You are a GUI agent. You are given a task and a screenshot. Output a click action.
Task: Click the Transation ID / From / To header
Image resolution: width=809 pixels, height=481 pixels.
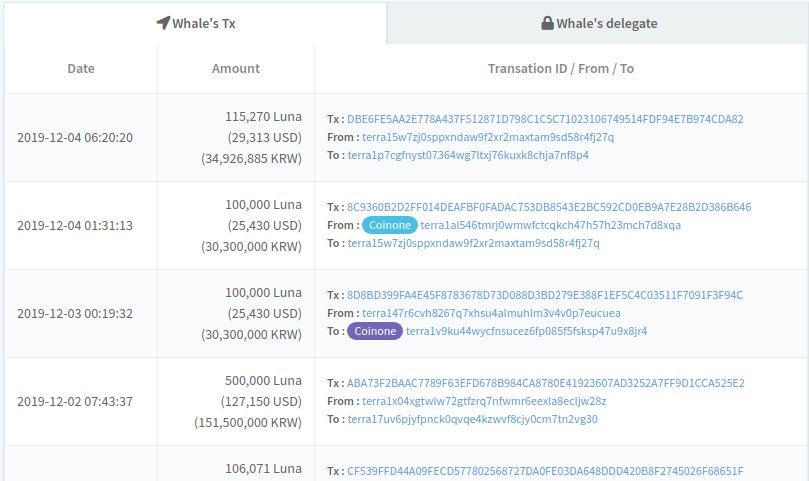click(x=561, y=69)
